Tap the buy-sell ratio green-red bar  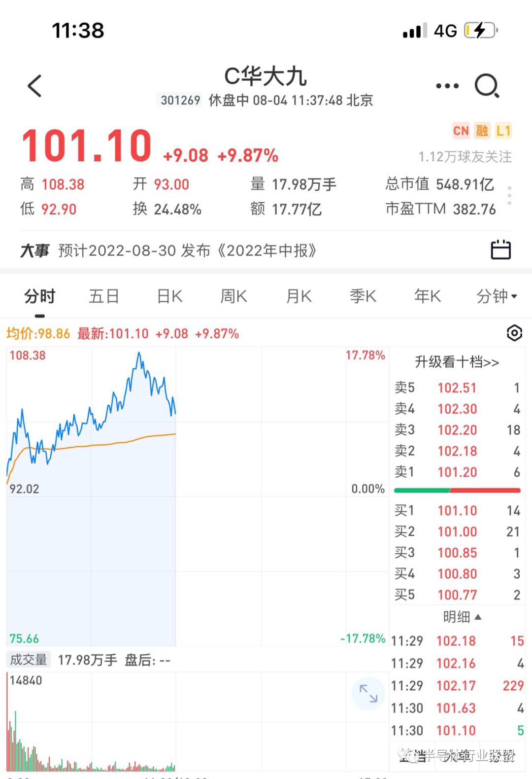[457, 491]
